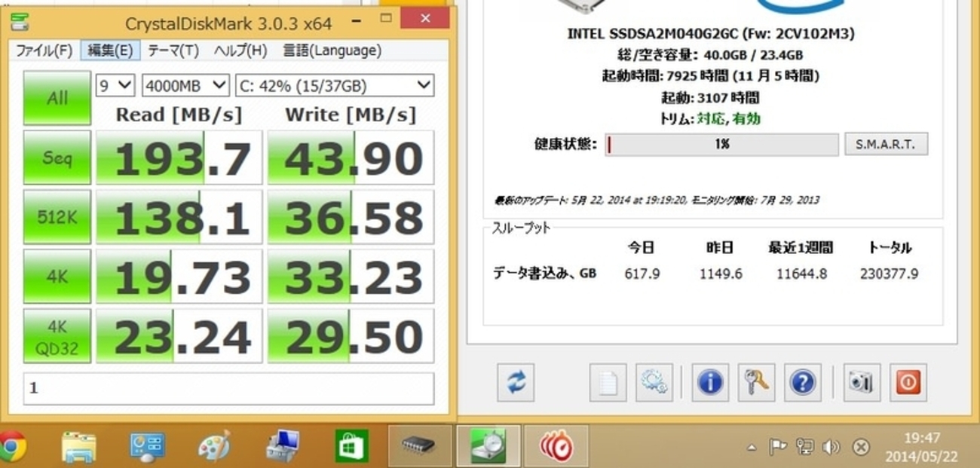Screen dimensions: 980x468
Task: Click the health status bar showing 1%
Action: pyautogui.click(x=721, y=145)
